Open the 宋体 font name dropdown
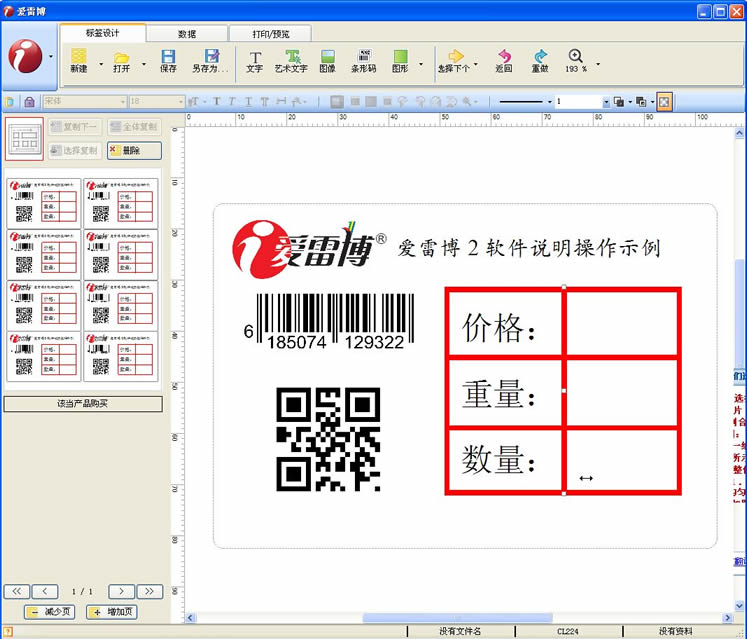 (x=123, y=101)
